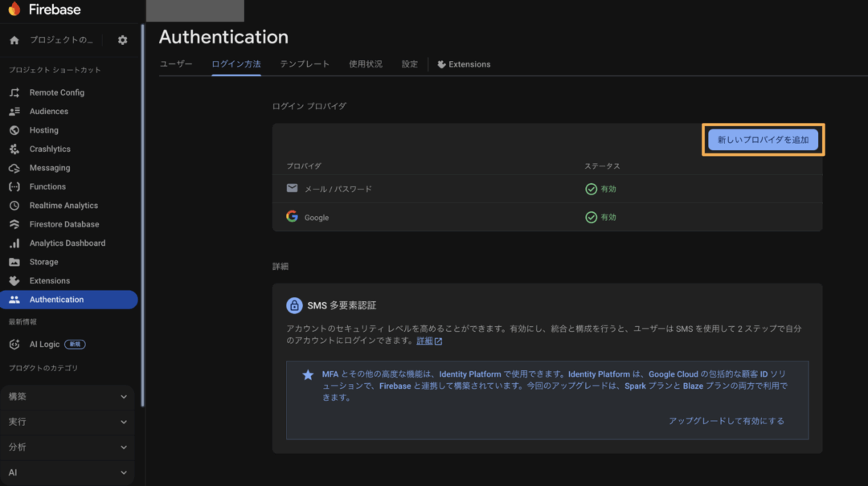Click the SMS multi-factor lock icon

tap(294, 305)
